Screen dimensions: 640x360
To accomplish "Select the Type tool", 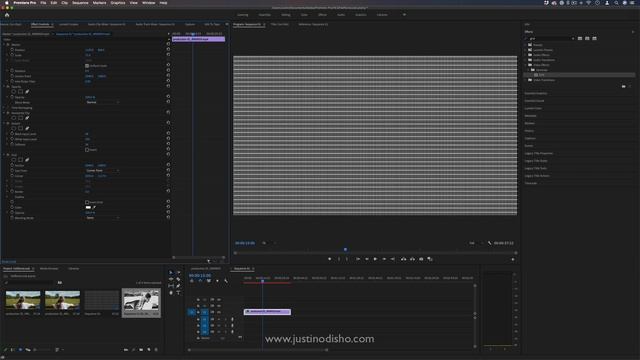I will click(x=178, y=293).
